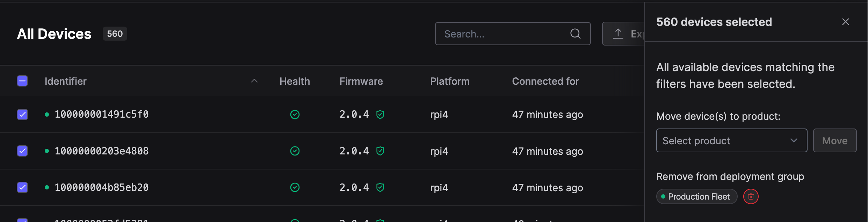
Task: Uncheck device 100000004b85eb20
Action: tap(22, 187)
